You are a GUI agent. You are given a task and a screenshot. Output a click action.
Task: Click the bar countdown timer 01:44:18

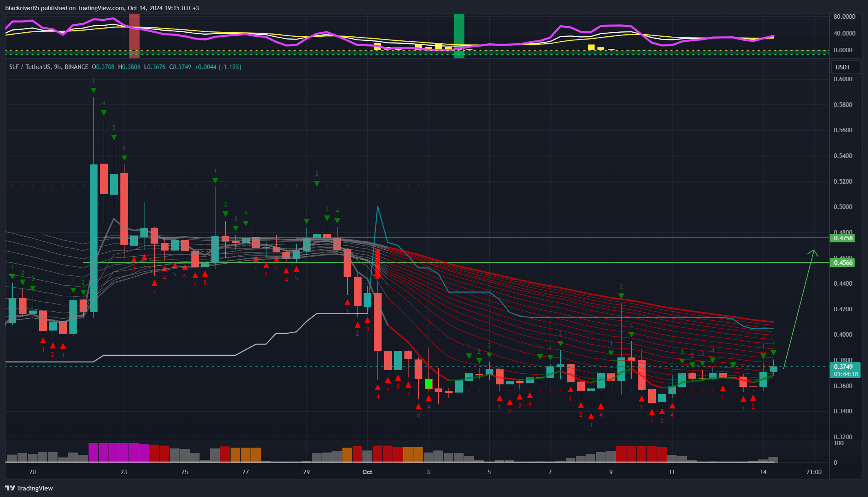[x=845, y=374]
